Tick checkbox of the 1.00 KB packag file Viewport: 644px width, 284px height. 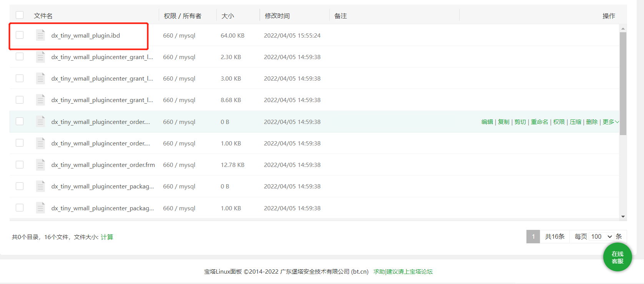pos(20,208)
